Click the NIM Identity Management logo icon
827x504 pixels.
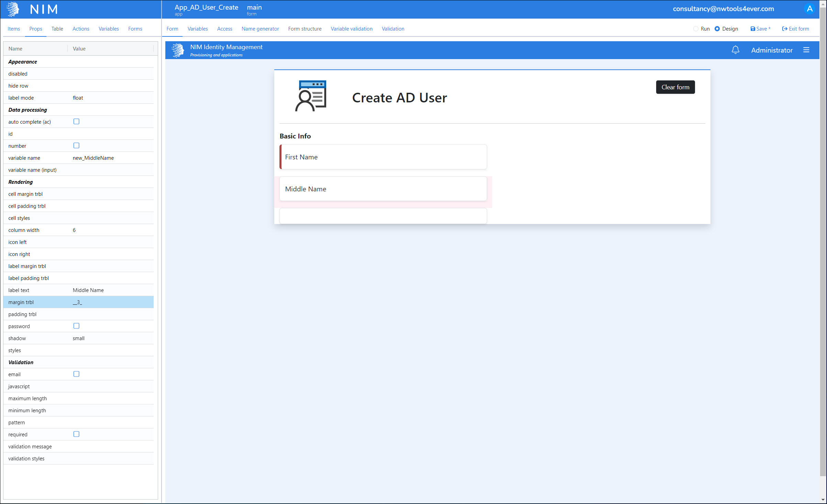(178, 50)
